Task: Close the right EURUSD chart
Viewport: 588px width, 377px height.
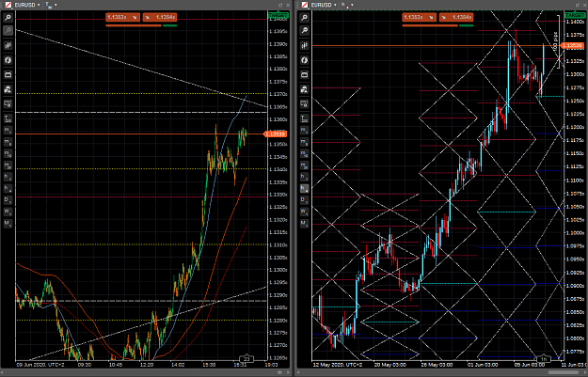Action: 584,5
